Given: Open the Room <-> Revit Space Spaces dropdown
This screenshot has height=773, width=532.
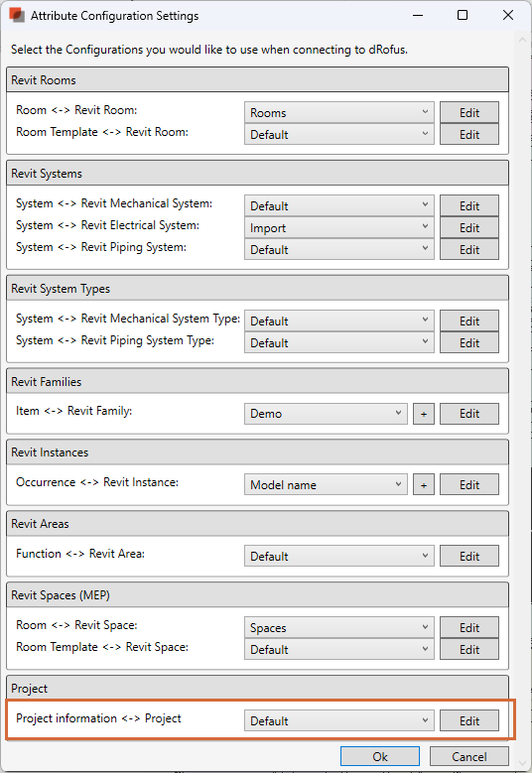Looking at the screenshot, I should (339, 627).
